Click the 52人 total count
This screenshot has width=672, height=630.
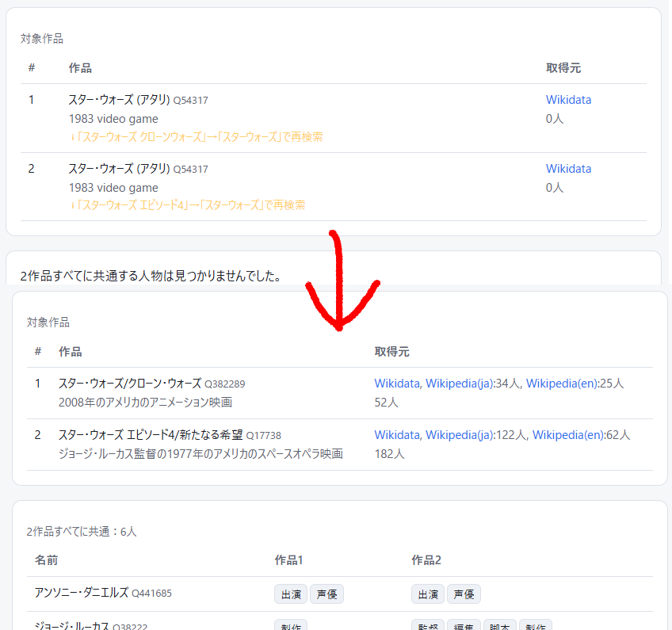(x=386, y=403)
